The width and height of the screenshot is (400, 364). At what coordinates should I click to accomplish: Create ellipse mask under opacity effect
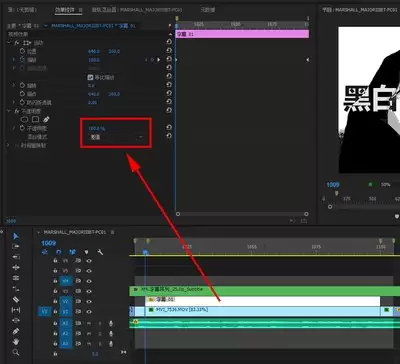click(25, 119)
